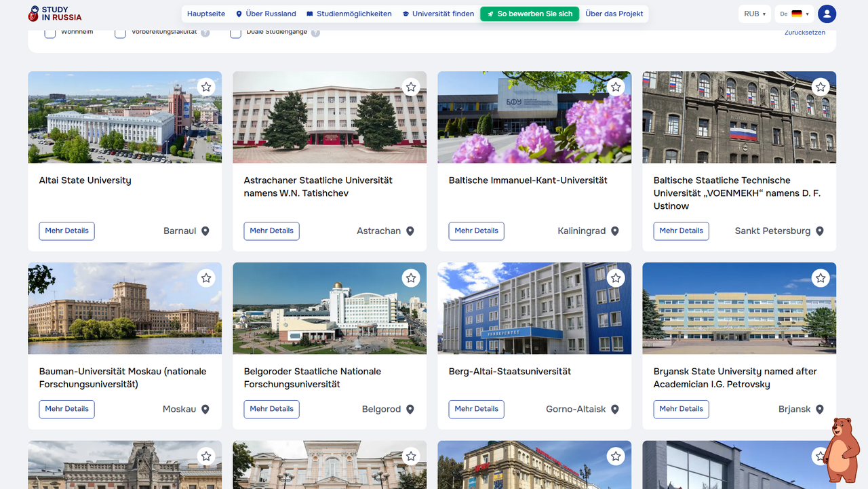The width and height of the screenshot is (868, 489).
Task: Favorite Altai State University with star icon
Action: (206, 87)
